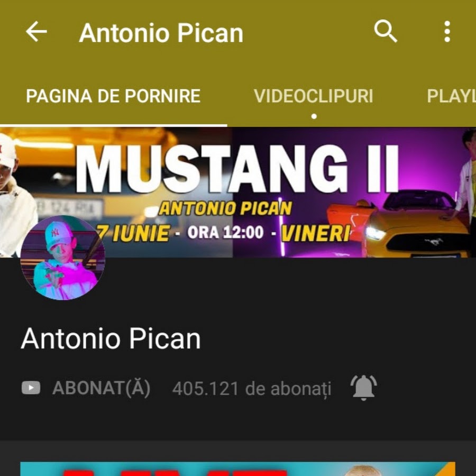Viewport: 476px width, 476px height.
Task: Select the PAGINA DE PORNIRE tab
Action: coord(113,96)
